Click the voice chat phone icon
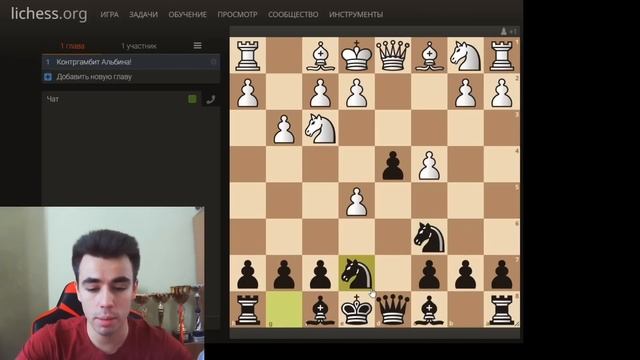 (211, 99)
